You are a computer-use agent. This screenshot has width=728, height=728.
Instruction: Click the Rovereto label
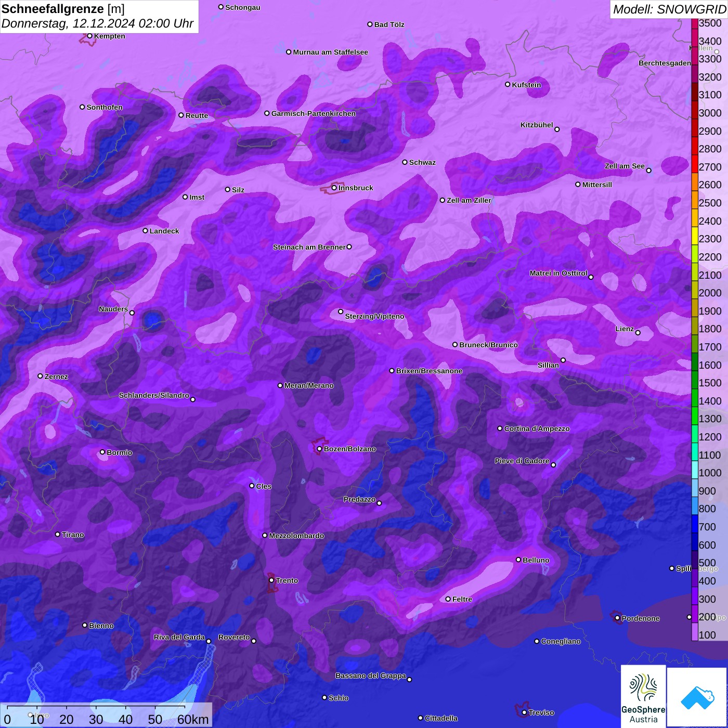(234, 637)
